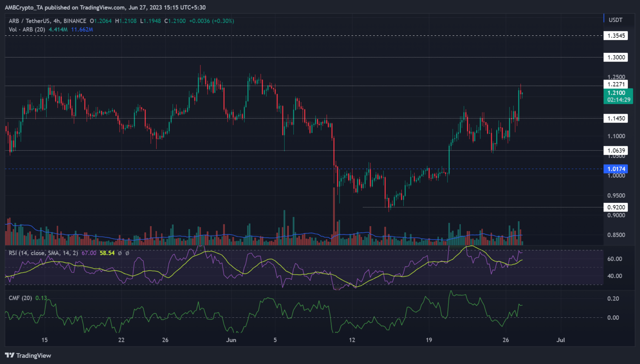Click the Jul label on the time axis
Image resolution: width=640 pixels, height=364 pixels.
point(560,340)
